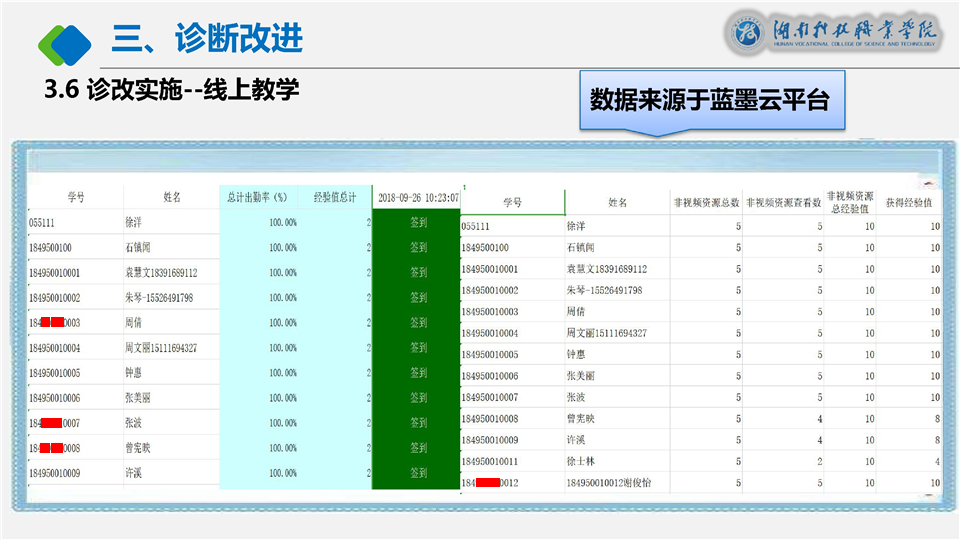This screenshot has height=540, width=960.
Task: Click the 非视频资源查看数 column header
Action: click(783, 202)
